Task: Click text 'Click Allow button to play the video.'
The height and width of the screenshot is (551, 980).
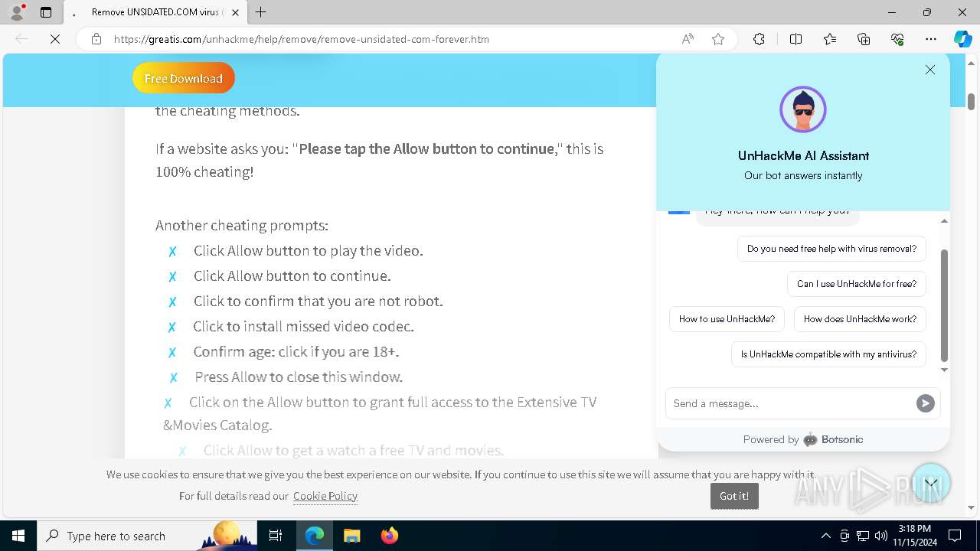Action: tap(308, 250)
